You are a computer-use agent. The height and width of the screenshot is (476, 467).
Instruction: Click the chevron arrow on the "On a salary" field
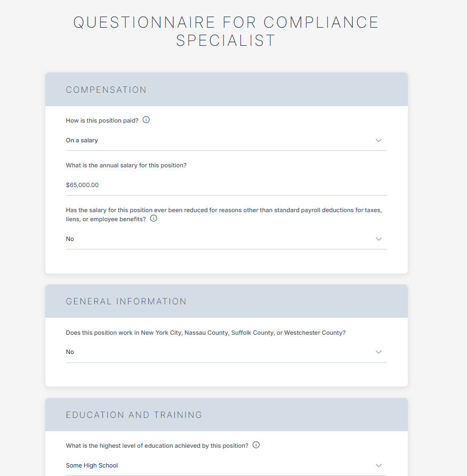[379, 140]
